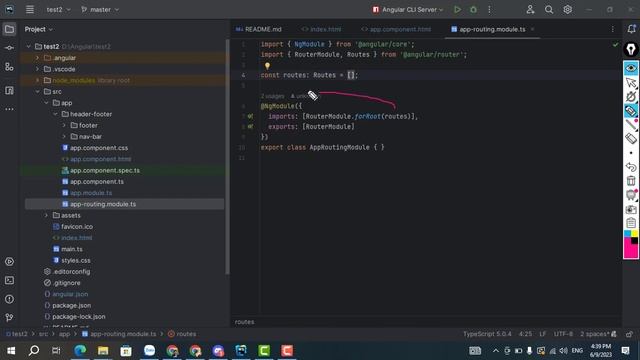The width and height of the screenshot is (640, 360).
Task: Pick the yellow Epic Pen color
Action: tap(634, 233)
